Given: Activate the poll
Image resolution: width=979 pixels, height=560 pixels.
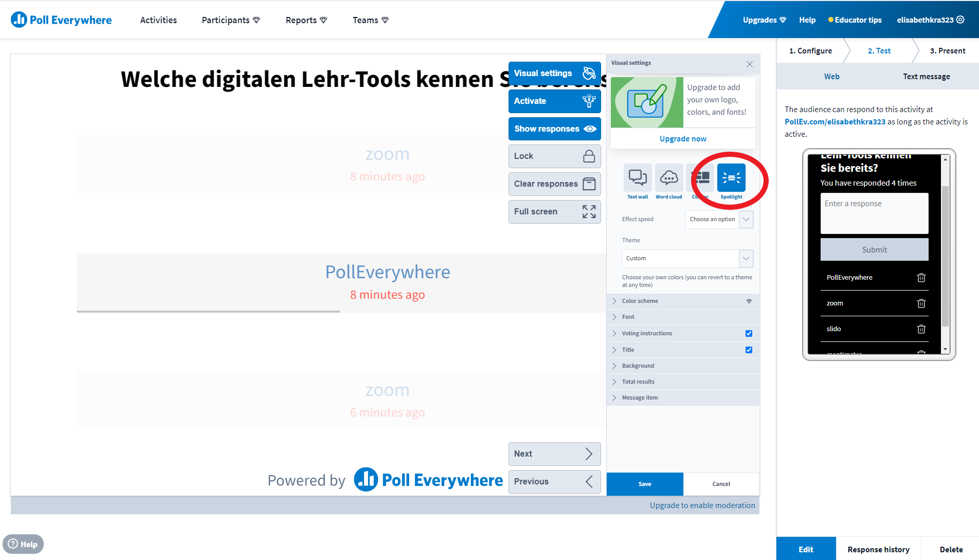Looking at the screenshot, I should [554, 101].
